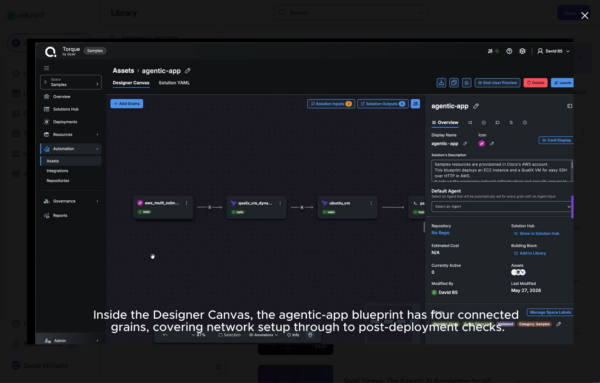Click connector badge between qualix and ubuntu grains
Screen dimensions: 600x383
point(302,207)
